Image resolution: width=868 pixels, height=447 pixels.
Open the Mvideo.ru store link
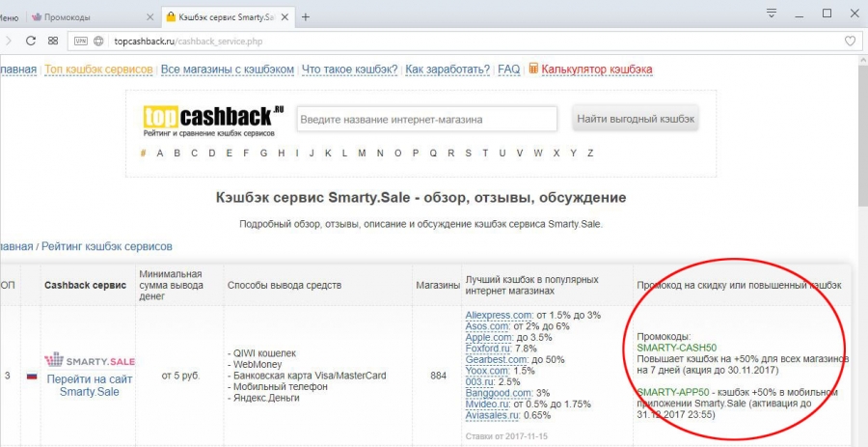pyautogui.click(x=488, y=404)
